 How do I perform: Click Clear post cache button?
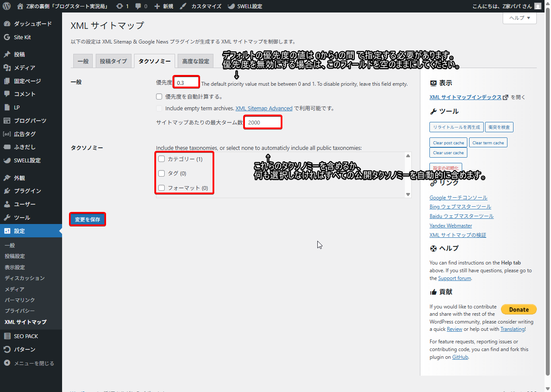[448, 143]
